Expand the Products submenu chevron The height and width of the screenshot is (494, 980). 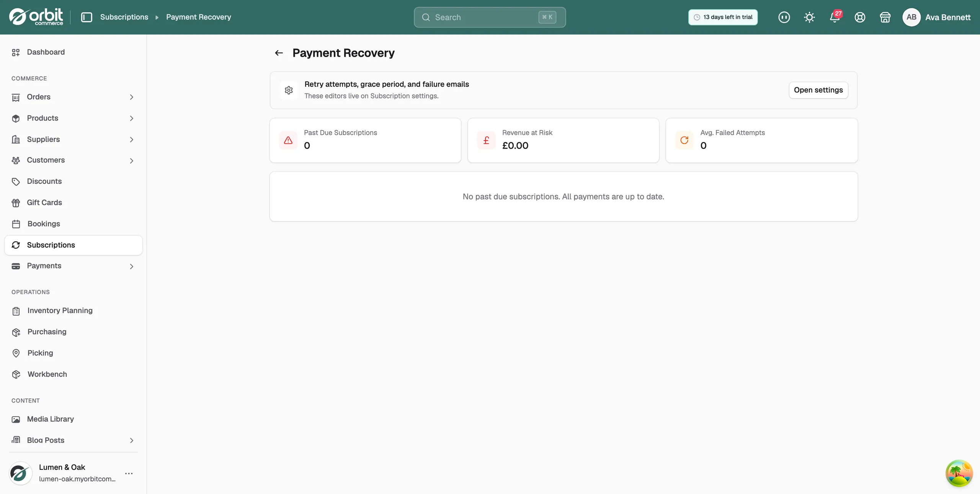(x=131, y=118)
